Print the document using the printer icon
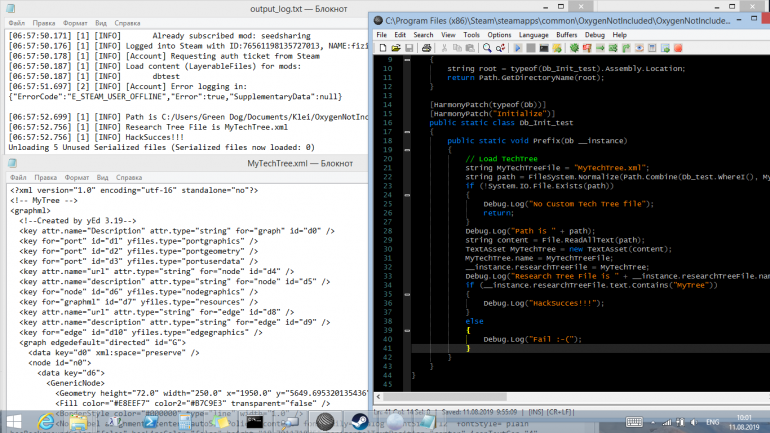770x433 pixels. (x=426, y=48)
